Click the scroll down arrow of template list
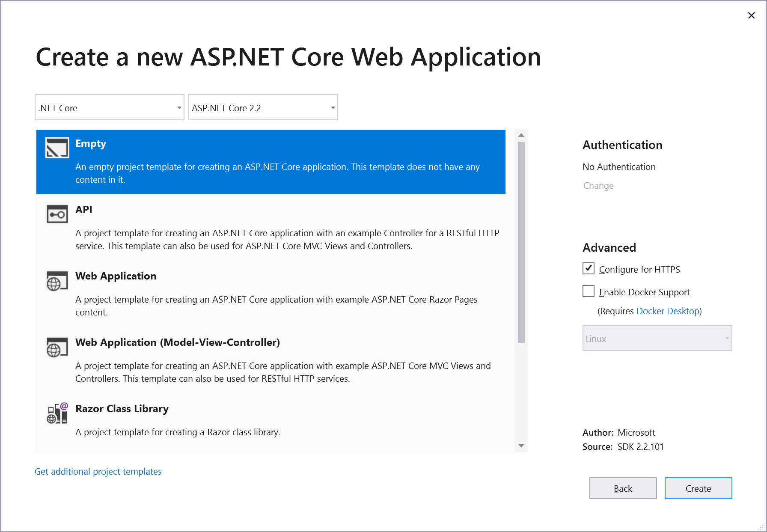Viewport: 767px width, 532px height. 521,446
